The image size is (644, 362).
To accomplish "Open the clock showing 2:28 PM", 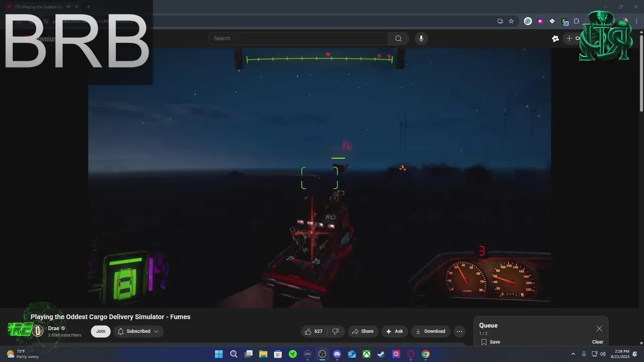I will point(622,354).
